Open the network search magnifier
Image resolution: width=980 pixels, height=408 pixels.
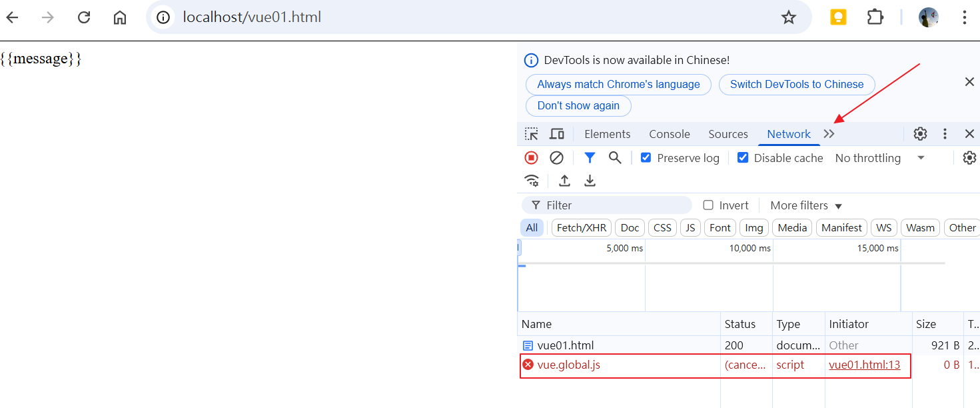(x=615, y=158)
